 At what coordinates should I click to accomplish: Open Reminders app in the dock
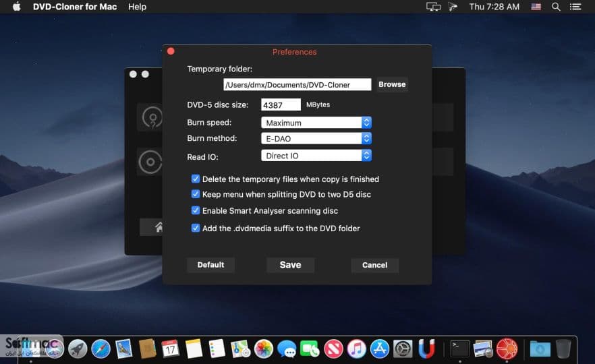217,348
